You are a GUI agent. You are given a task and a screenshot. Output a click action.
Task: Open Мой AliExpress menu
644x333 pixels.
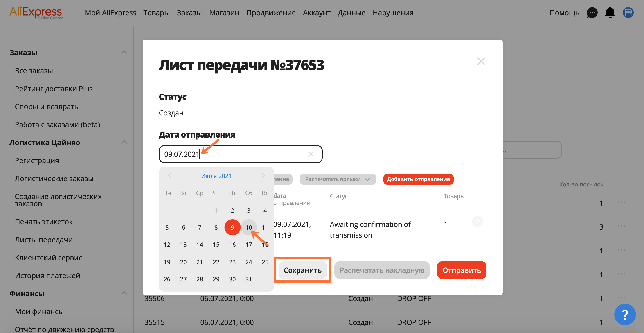(x=110, y=13)
